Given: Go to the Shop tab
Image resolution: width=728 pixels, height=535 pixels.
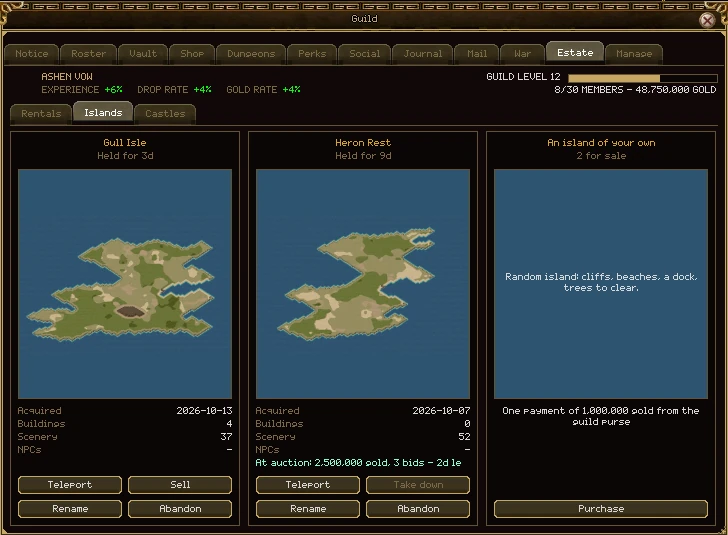Looking at the screenshot, I should click(x=192, y=54).
